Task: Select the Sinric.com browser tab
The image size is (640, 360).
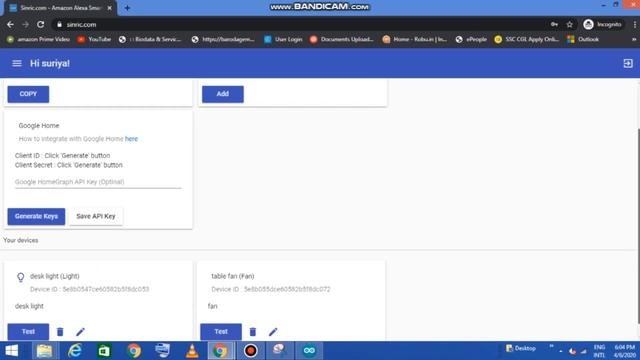Action: coord(60,8)
